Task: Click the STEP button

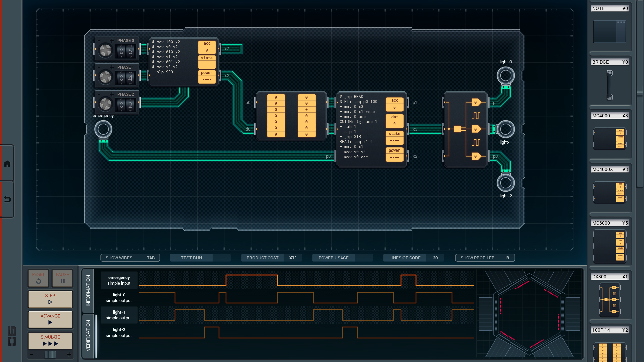Action: click(x=50, y=299)
